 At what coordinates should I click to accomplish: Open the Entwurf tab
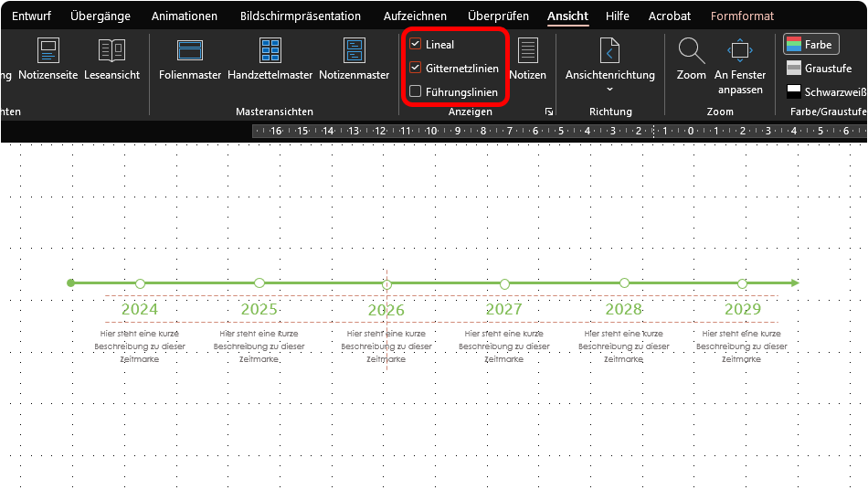coord(32,16)
